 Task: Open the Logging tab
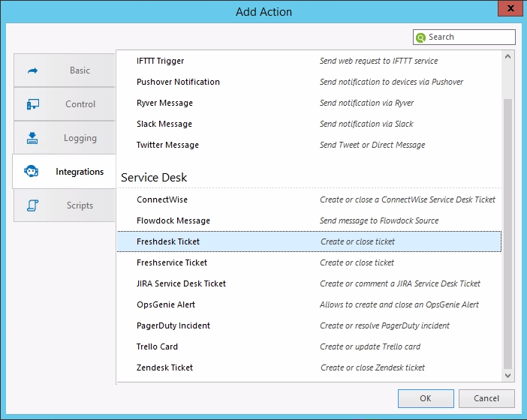point(65,138)
